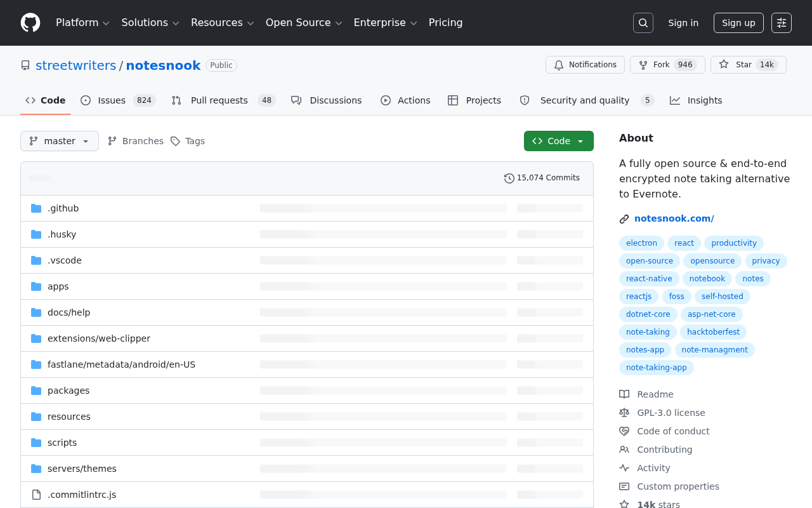Click the Sign in link

pyautogui.click(x=683, y=23)
